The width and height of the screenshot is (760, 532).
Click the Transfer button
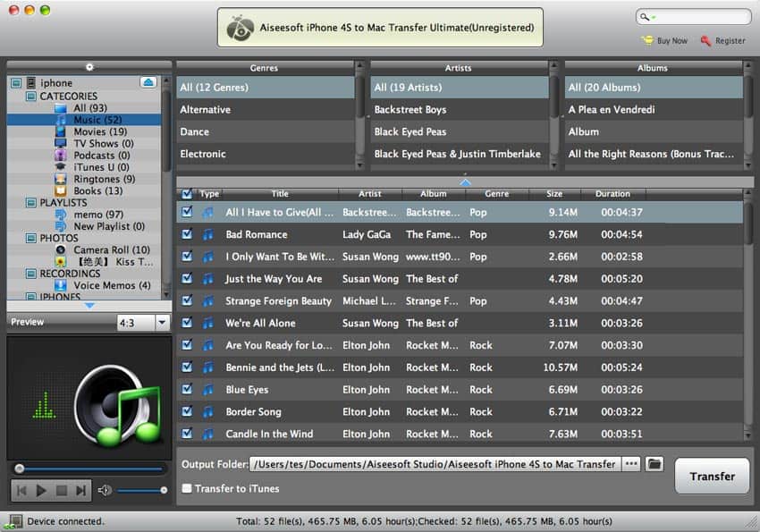point(712,477)
